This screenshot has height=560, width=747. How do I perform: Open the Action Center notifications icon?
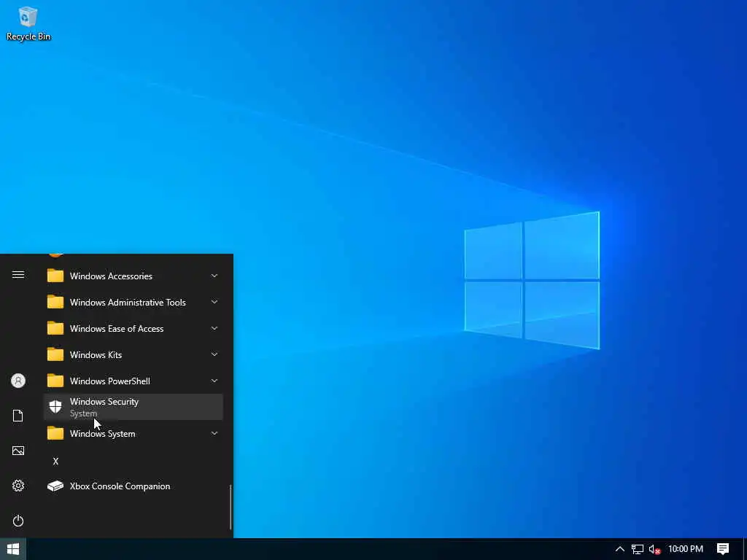coord(723,549)
